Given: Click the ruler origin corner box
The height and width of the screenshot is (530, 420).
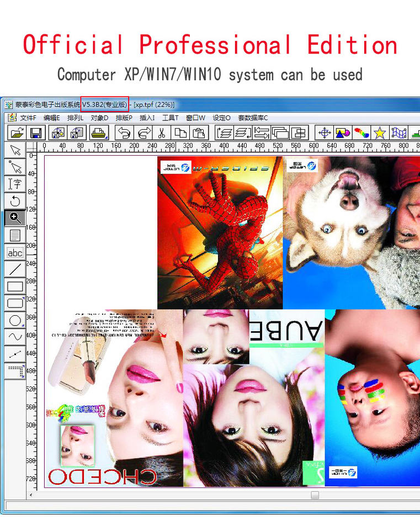Looking at the screenshot, I should tap(31, 146).
